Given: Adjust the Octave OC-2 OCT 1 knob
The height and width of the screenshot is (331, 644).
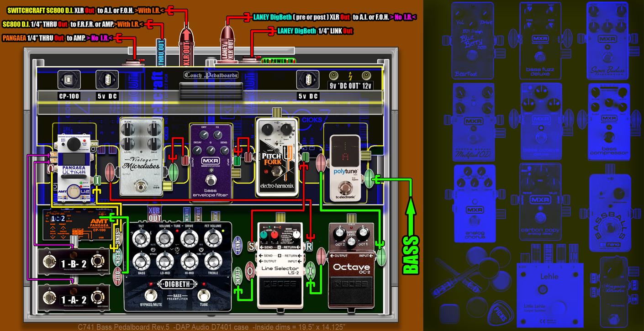Looking at the screenshot, I should pyautogui.click(x=363, y=234).
